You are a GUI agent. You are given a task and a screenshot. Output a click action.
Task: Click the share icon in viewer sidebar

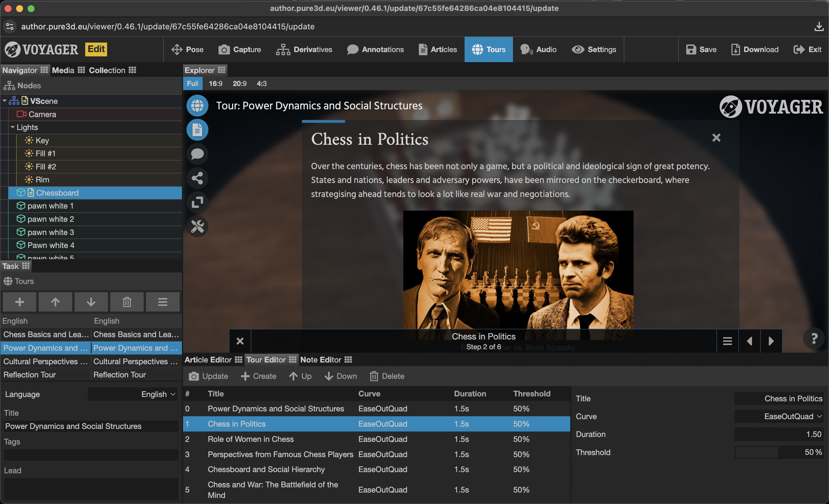click(x=197, y=178)
